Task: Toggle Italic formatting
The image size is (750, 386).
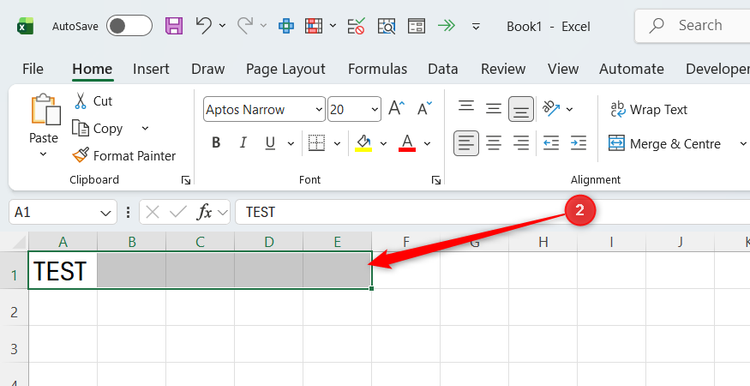Action: 243,143
